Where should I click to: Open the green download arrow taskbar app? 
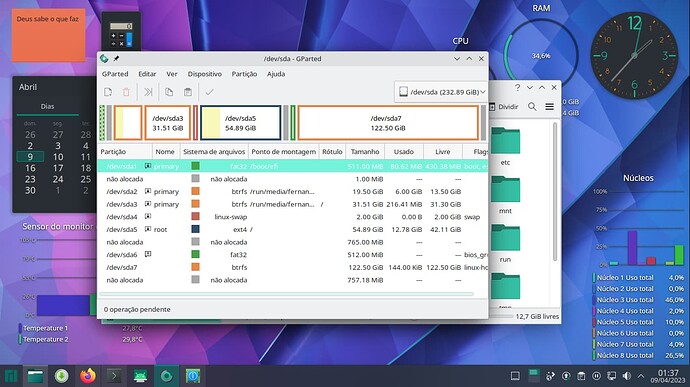(62, 376)
